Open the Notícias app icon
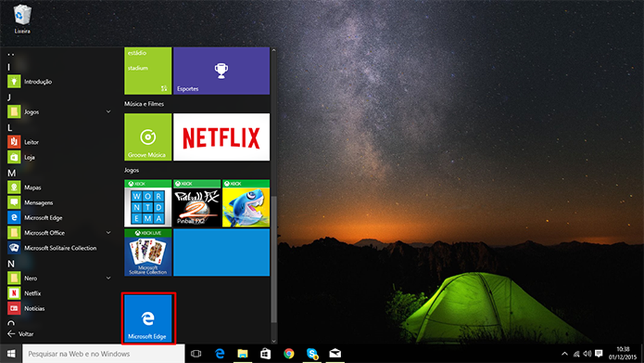The height and width of the screenshot is (363, 644). point(14,309)
